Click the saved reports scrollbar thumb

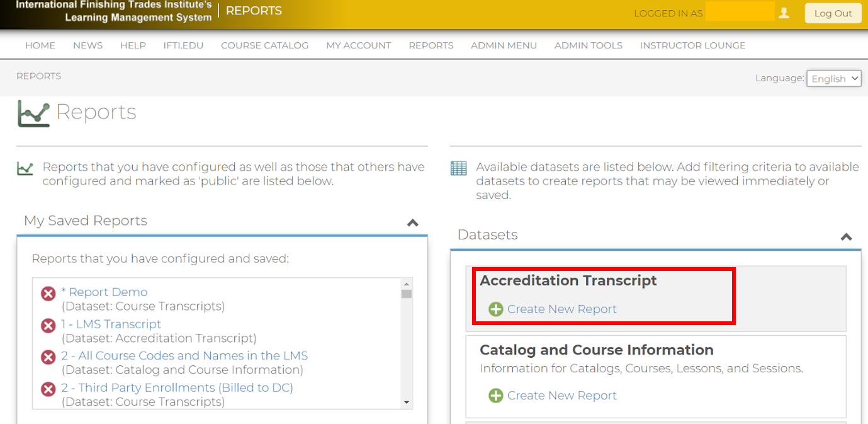(x=407, y=294)
